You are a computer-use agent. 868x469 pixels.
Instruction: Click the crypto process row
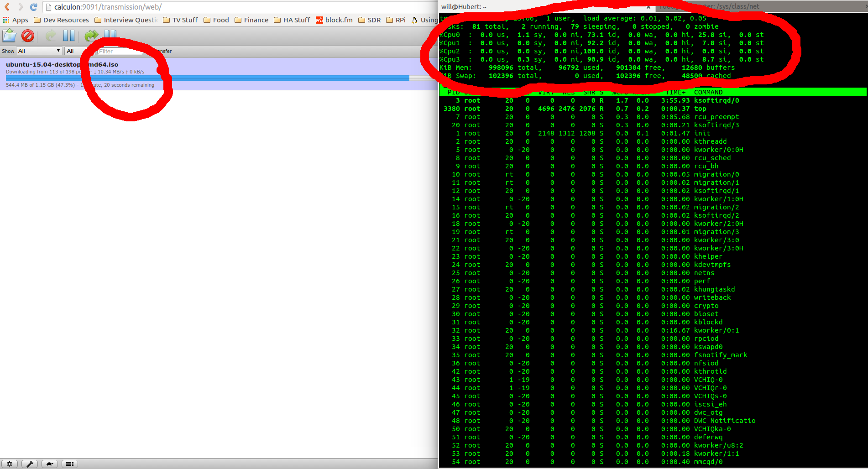pos(653,306)
